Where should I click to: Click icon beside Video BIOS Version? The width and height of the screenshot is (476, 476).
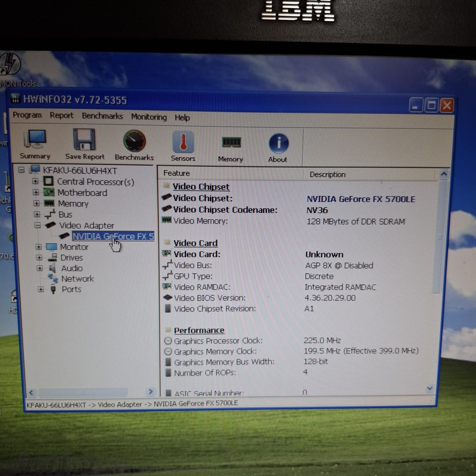click(x=168, y=297)
